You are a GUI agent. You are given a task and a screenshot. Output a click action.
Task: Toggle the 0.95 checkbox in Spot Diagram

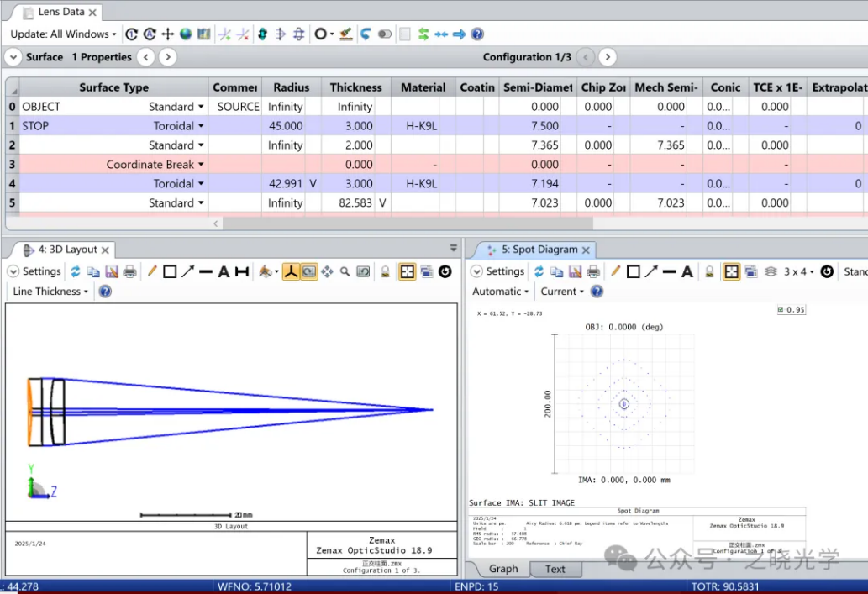pos(781,310)
